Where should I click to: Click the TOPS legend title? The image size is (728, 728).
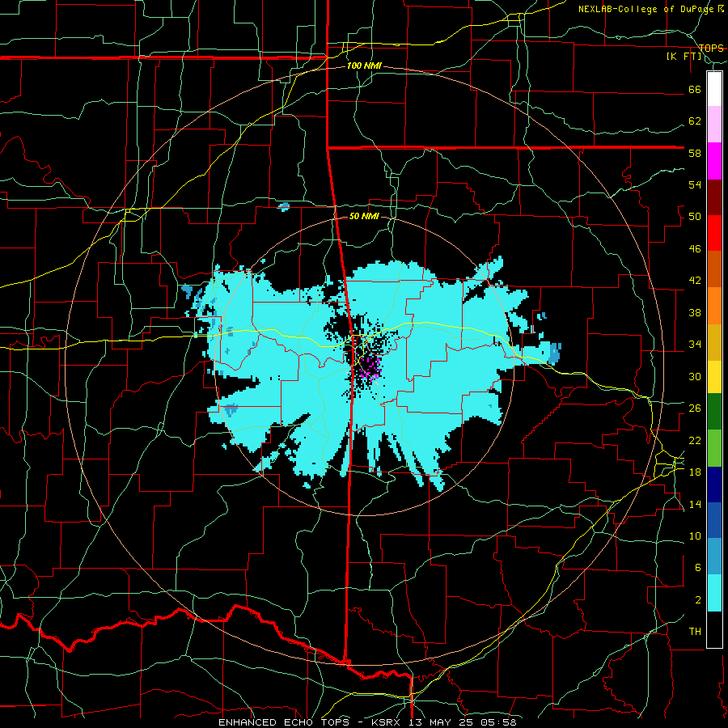pyautogui.click(x=711, y=48)
